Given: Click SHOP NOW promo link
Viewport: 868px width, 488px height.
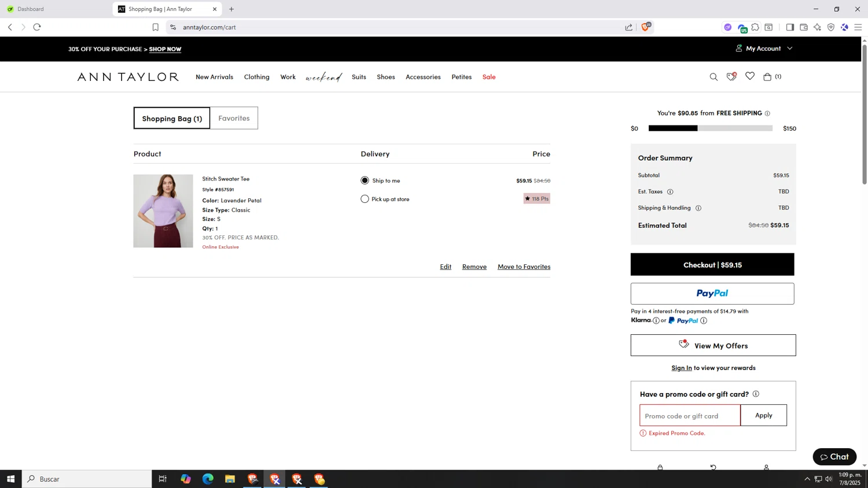Looking at the screenshot, I should point(165,49).
